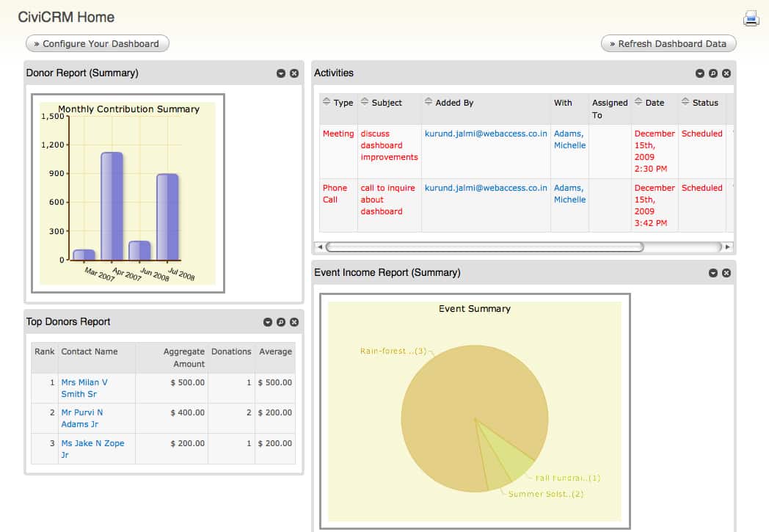Click the CiviCRM Home page title
The image size is (769, 532).
point(66,17)
